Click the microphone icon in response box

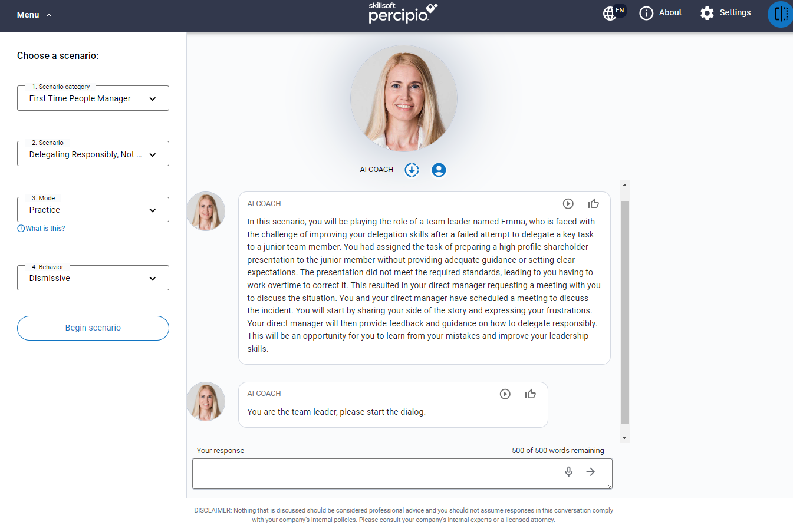coord(568,472)
